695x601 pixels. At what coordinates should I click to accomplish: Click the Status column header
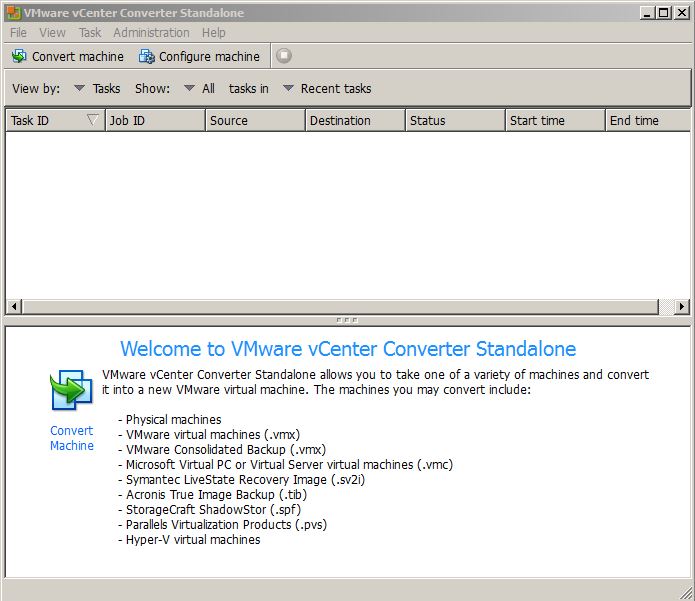coord(455,121)
